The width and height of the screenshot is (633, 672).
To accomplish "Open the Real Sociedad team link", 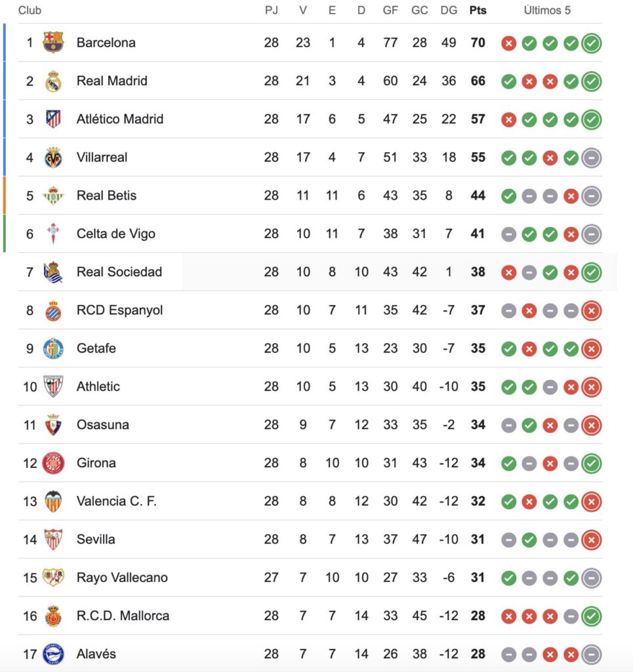I will 119,272.
